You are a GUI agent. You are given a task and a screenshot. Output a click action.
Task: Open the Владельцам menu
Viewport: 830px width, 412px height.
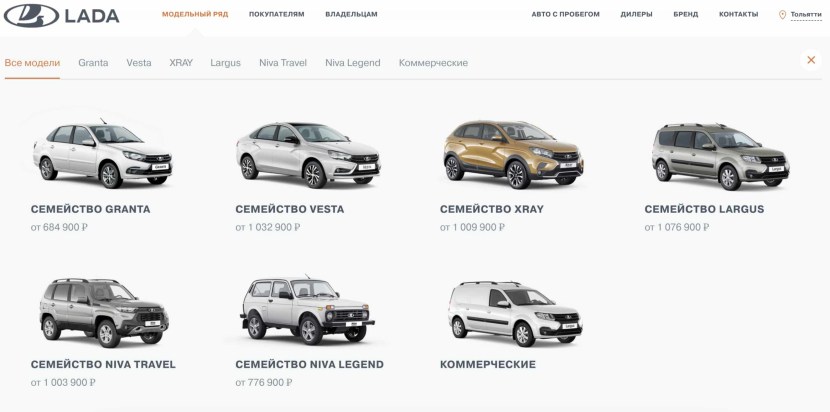[x=351, y=14]
